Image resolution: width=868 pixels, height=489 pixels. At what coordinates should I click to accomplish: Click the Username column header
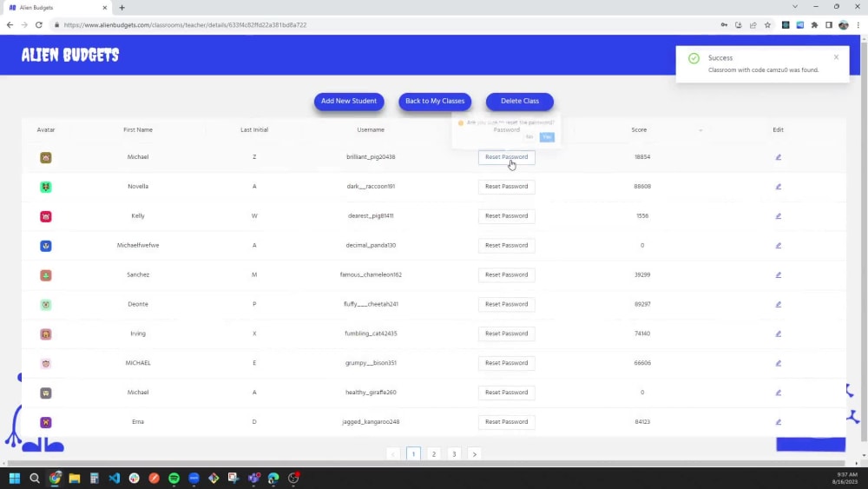(x=371, y=129)
